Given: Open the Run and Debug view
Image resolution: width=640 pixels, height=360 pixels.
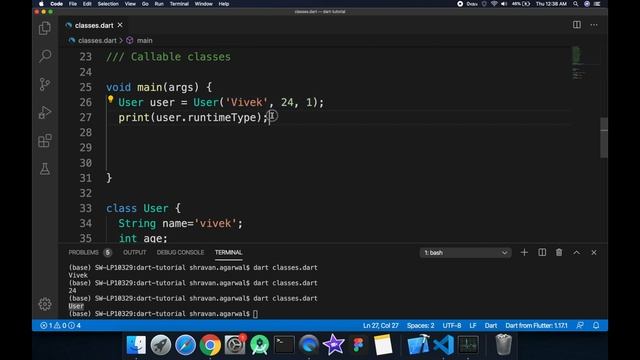Looking at the screenshot, I should pos(45,112).
